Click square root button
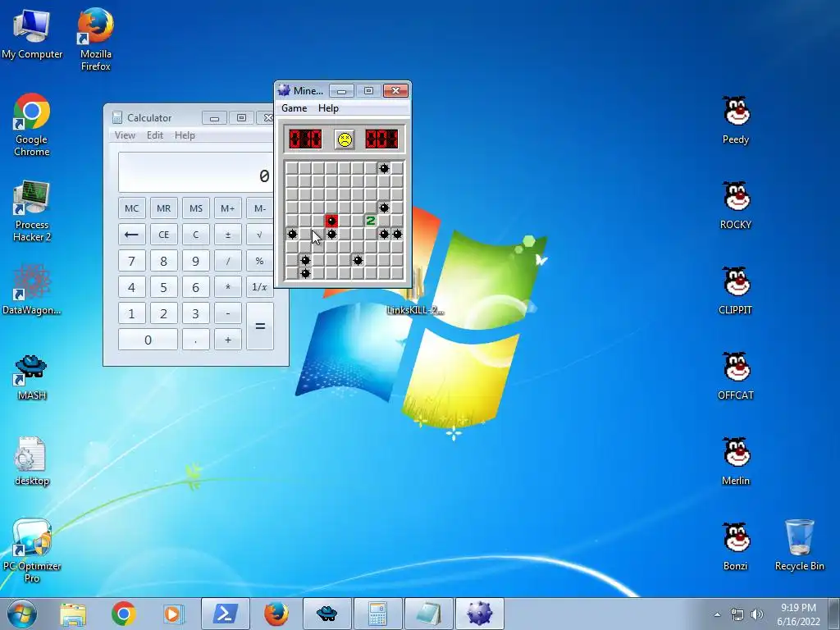The image size is (840, 630). click(260, 235)
